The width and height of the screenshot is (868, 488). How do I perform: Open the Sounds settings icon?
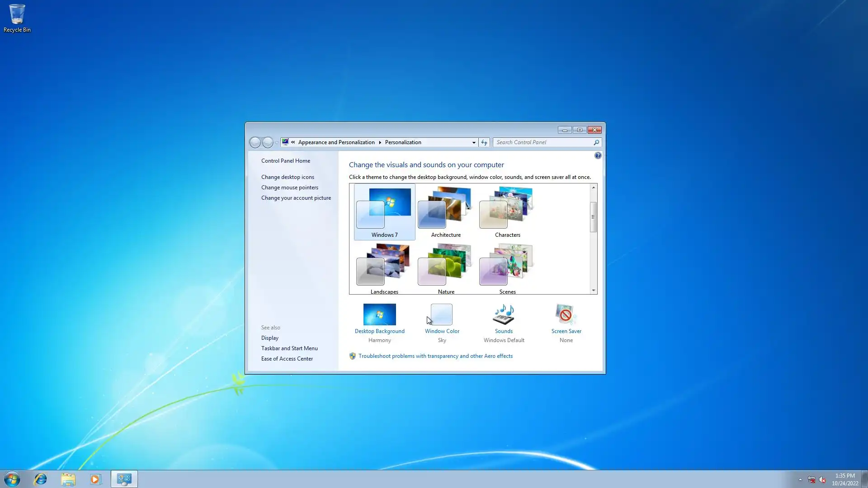point(504,314)
